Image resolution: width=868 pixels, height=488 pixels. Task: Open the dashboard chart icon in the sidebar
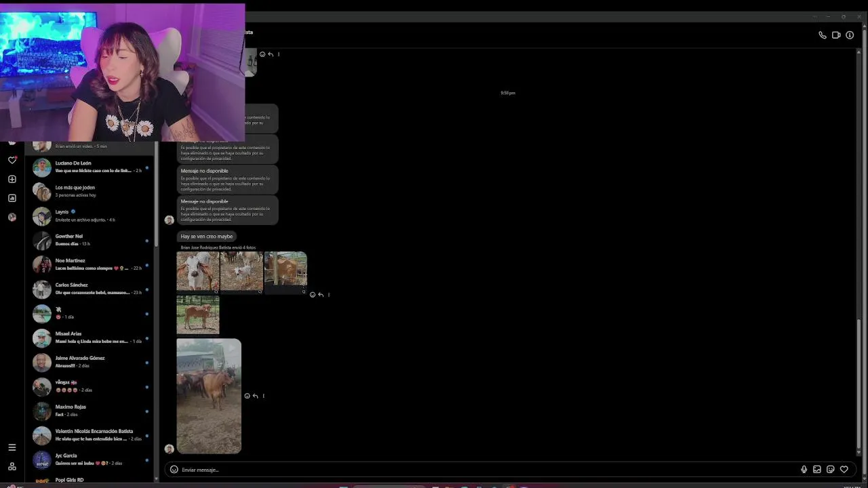12,198
